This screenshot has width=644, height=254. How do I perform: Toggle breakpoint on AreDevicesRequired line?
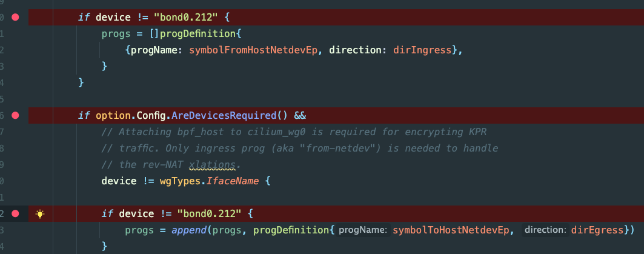click(16, 115)
